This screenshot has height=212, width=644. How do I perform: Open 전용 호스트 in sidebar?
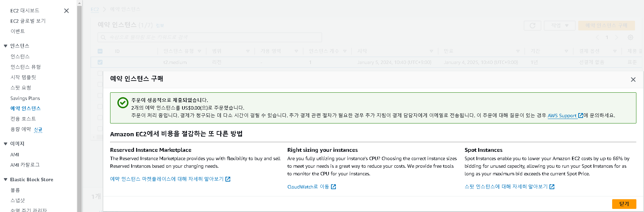(23, 119)
